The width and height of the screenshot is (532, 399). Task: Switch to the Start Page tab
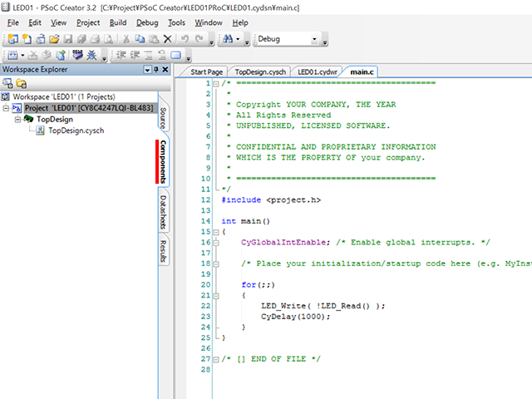click(x=206, y=72)
